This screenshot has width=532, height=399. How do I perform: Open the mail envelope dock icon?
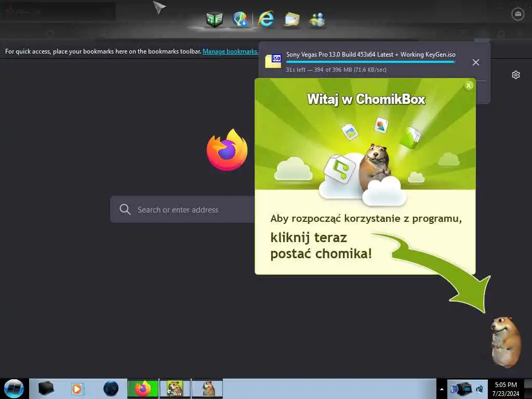tap(292, 19)
